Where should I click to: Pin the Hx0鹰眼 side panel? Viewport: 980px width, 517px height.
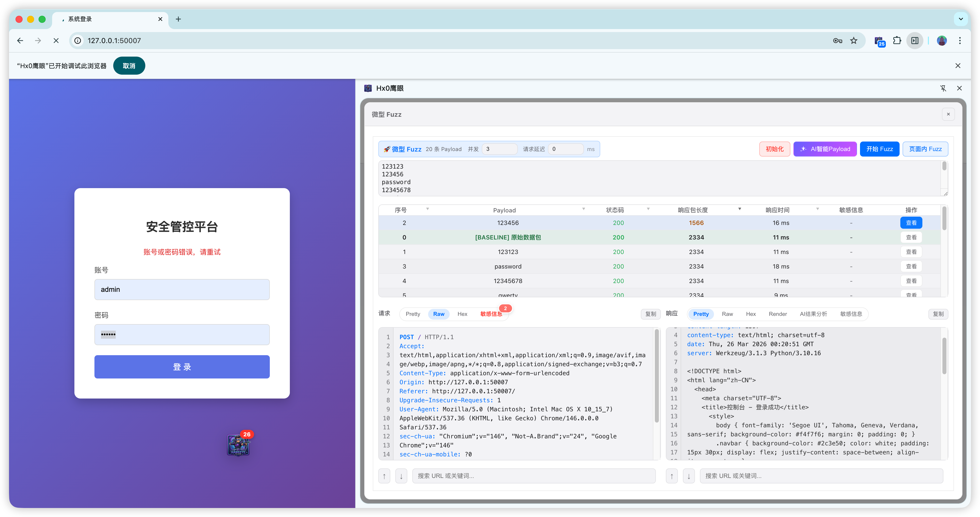tap(943, 88)
